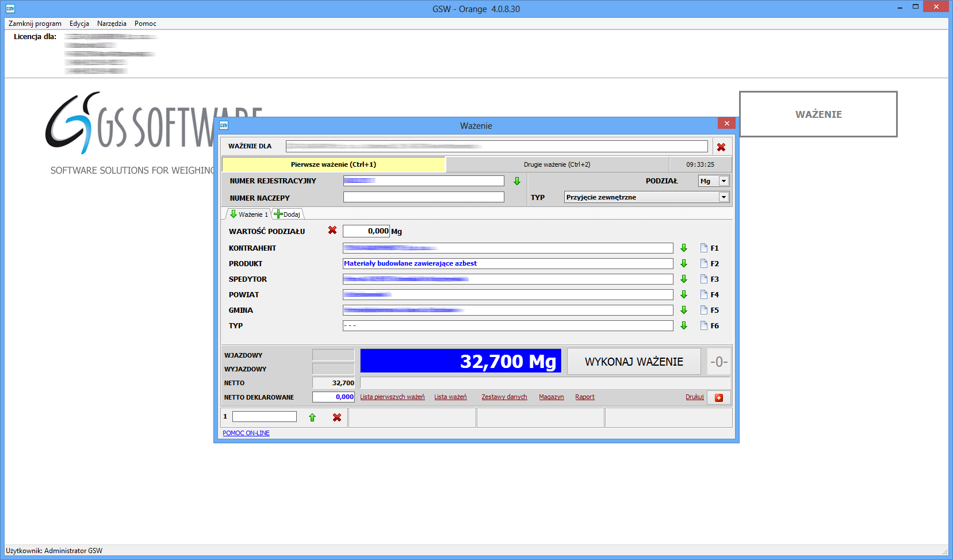Clear Wartość Podziału with red X

click(x=332, y=231)
